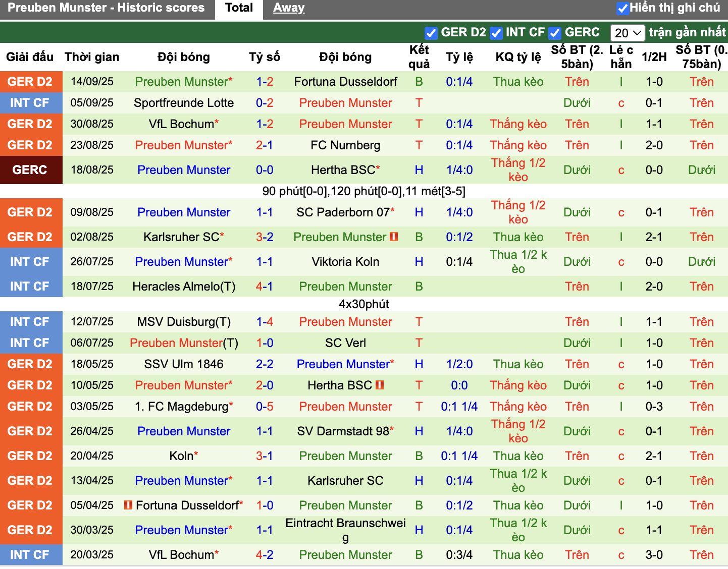This screenshot has height=569, width=728.
Task: Click the Thời gian column header
Action: pyautogui.click(x=92, y=57)
